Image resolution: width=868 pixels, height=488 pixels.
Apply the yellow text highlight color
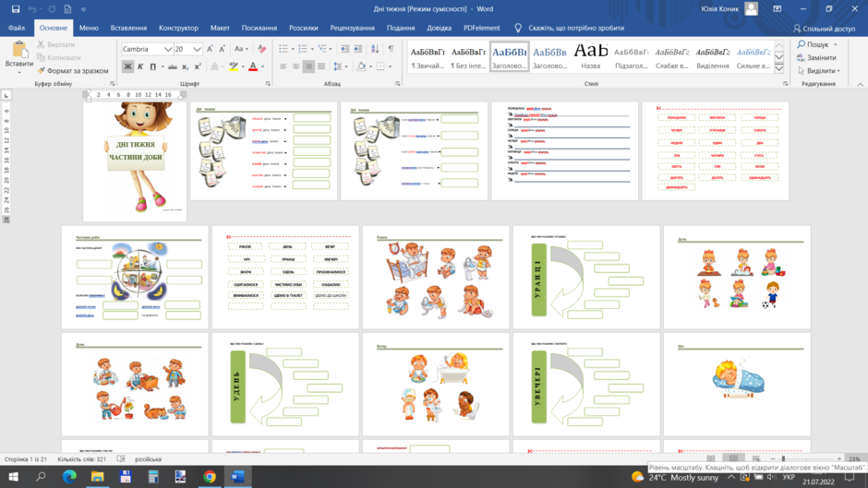234,67
